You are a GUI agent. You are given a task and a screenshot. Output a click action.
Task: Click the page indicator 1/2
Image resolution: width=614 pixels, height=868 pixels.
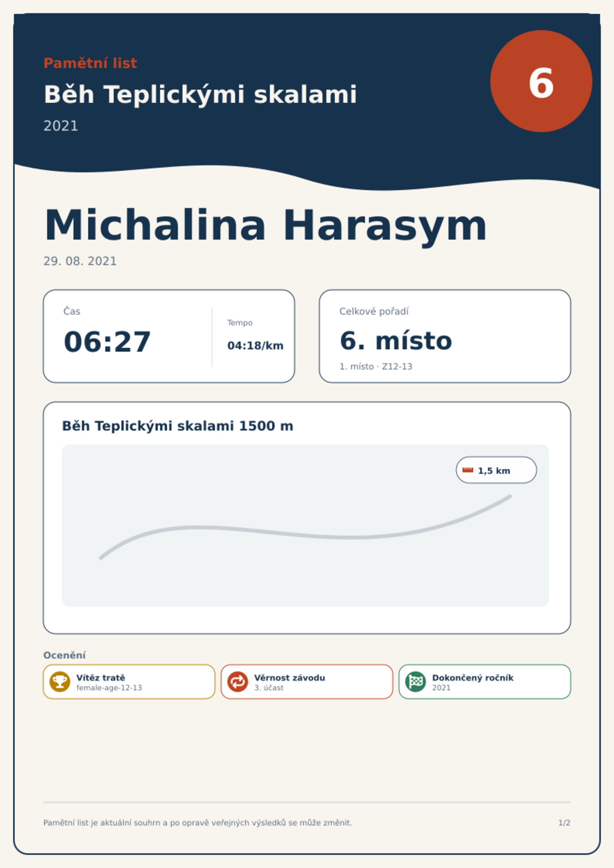coord(564,823)
